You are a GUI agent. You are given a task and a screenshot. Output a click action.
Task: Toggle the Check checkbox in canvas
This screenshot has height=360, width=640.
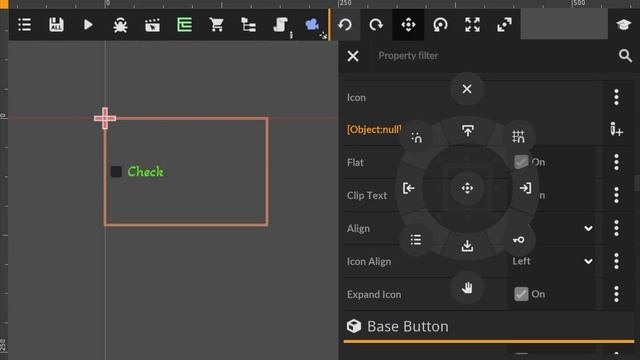[116, 171]
